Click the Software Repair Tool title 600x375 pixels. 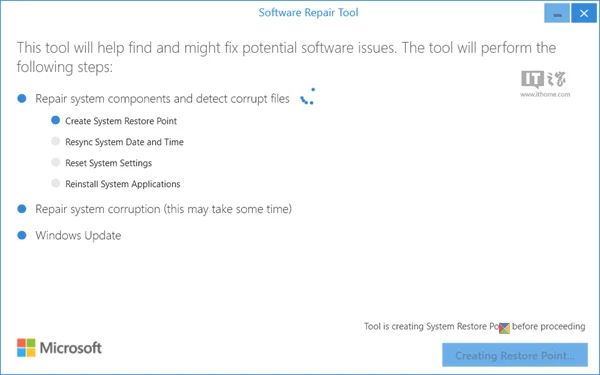(308, 13)
